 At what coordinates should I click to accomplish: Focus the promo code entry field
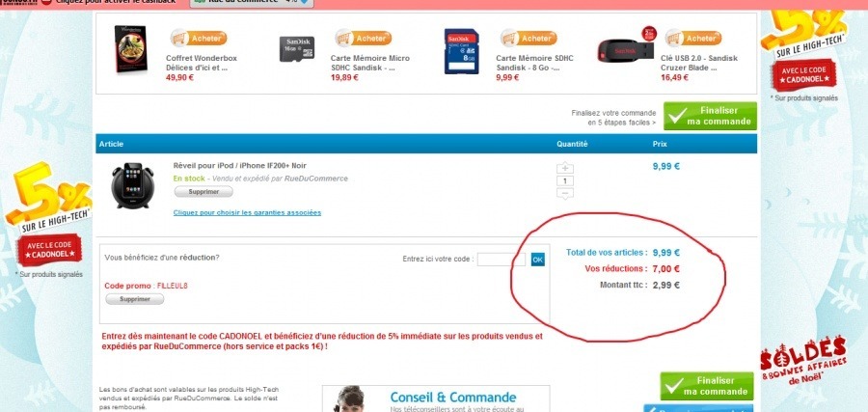[501, 260]
